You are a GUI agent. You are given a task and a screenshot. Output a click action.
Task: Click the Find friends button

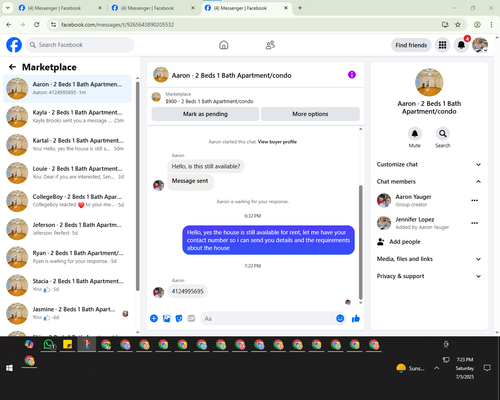(411, 45)
